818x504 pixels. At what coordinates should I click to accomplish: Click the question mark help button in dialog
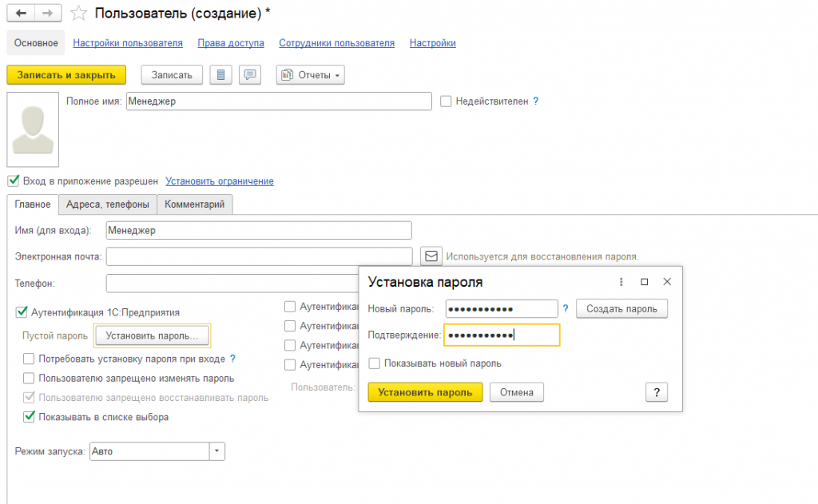pyautogui.click(x=657, y=392)
